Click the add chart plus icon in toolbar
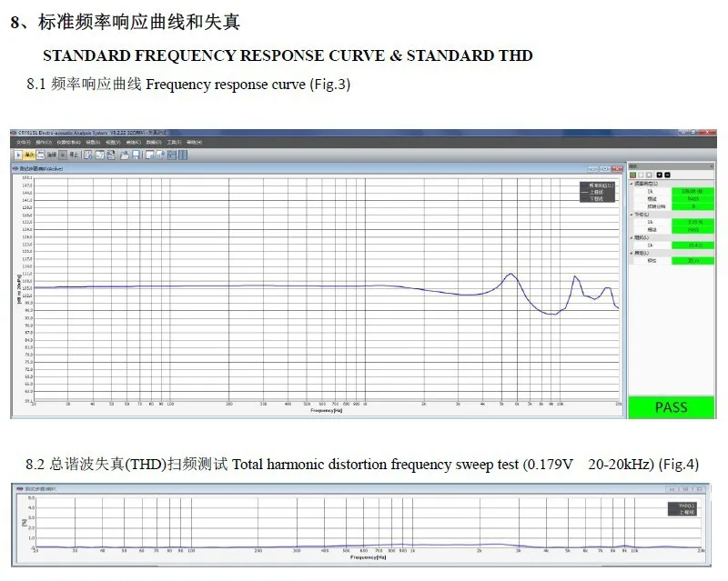The width and height of the screenshot is (728, 581). point(161,155)
